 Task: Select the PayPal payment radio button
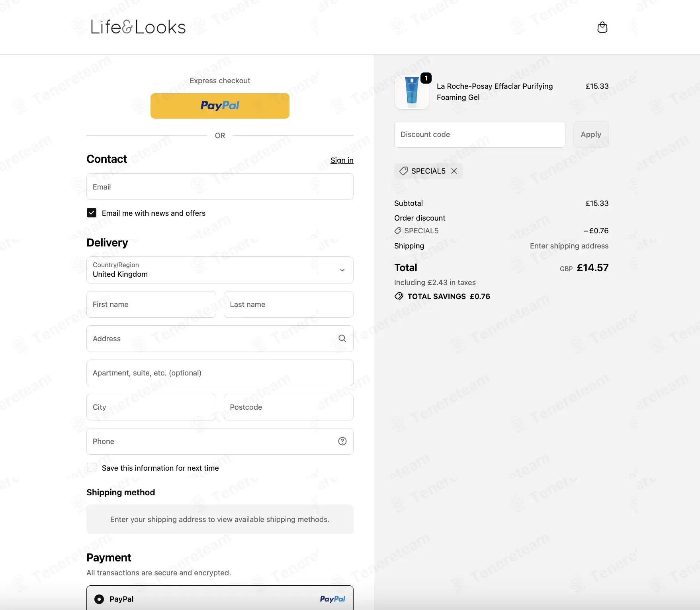click(99, 599)
